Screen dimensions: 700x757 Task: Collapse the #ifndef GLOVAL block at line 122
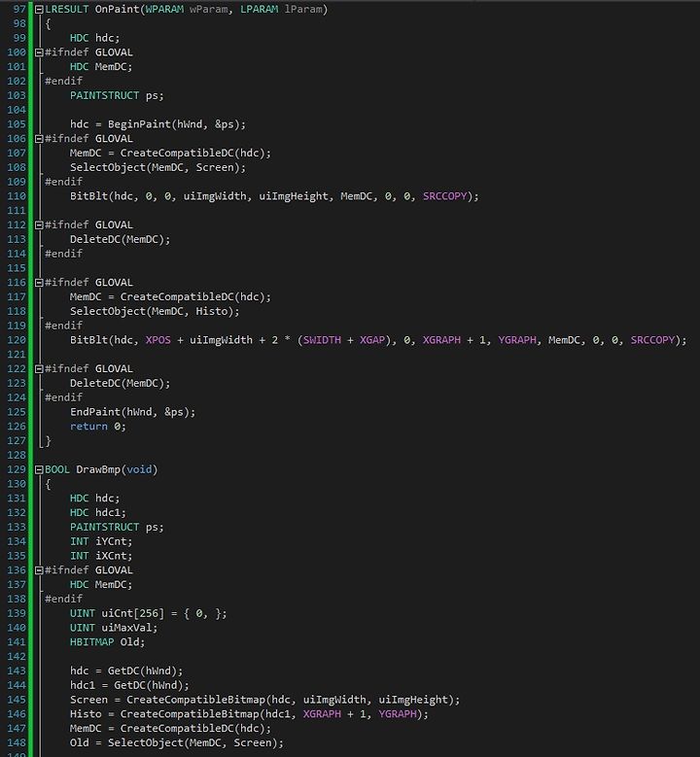[x=39, y=369]
